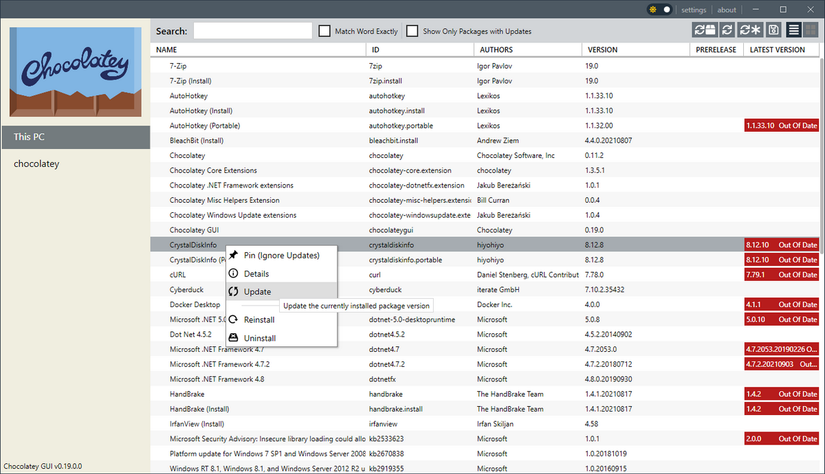The width and height of the screenshot is (825, 474).
Task: Click the check for outdated packages icon
Action: point(705,31)
